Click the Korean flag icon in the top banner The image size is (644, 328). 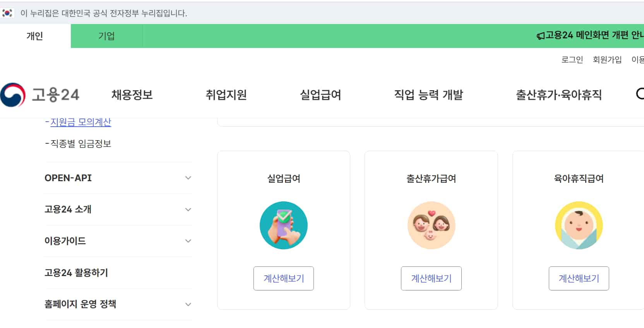(x=8, y=13)
